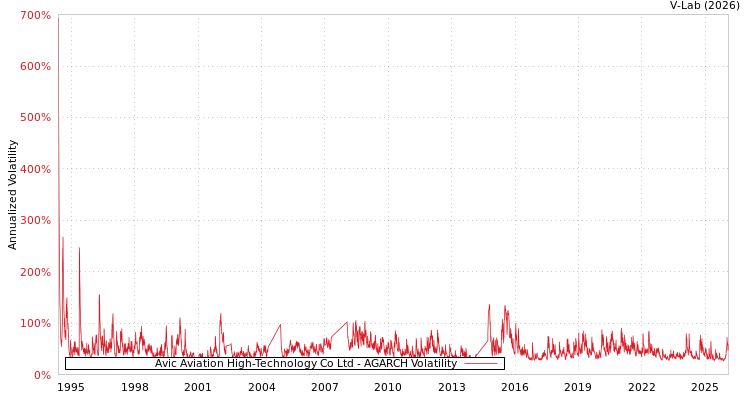Click the 0% y-axis label
750x400 pixels.
(41, 375)
